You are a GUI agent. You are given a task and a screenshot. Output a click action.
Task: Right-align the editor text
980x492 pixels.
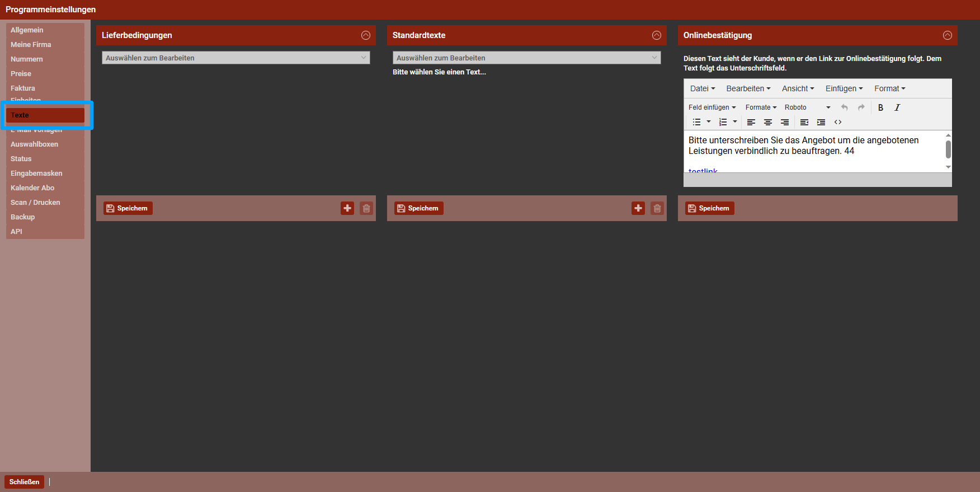785,122
